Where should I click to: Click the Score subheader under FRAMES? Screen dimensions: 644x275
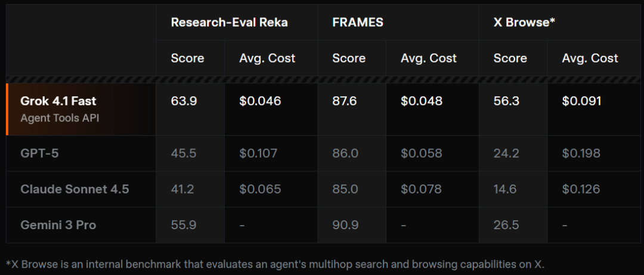click(x=349, y=58)
